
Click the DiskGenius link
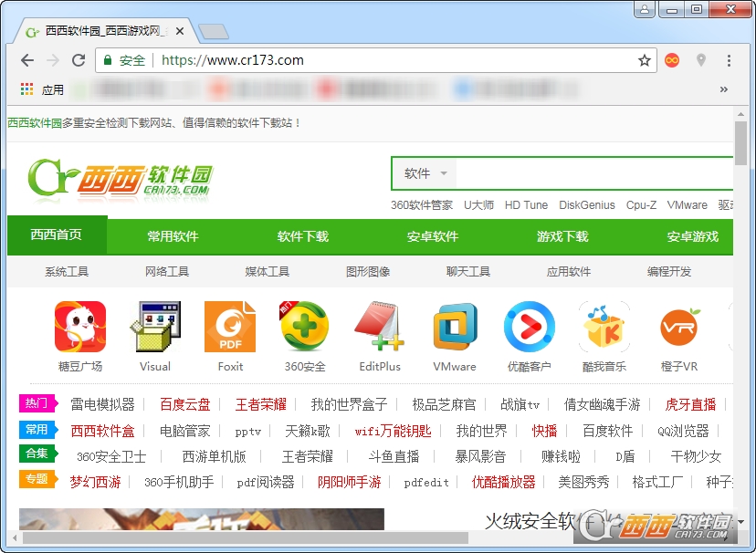coord(587,205)
